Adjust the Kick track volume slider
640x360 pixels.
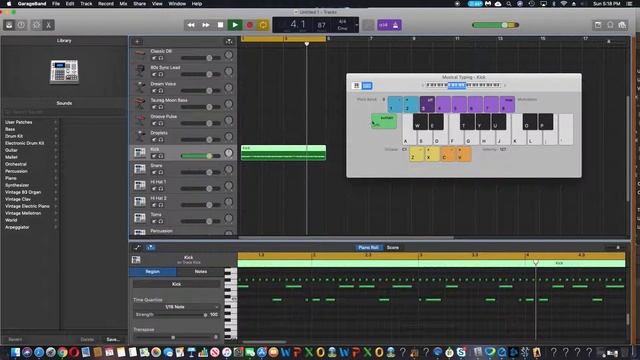pyautogui.click(x=201, y=156)
